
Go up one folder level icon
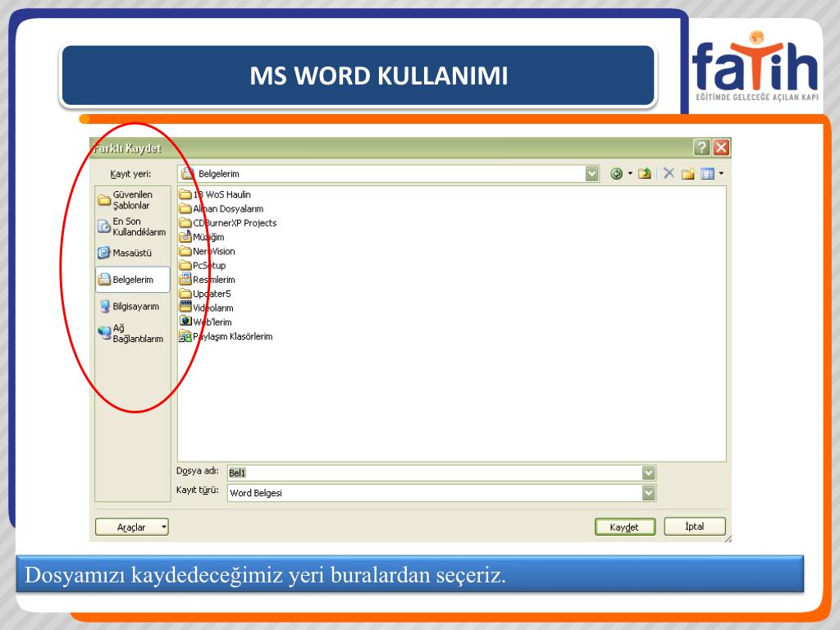coord(645,174)
